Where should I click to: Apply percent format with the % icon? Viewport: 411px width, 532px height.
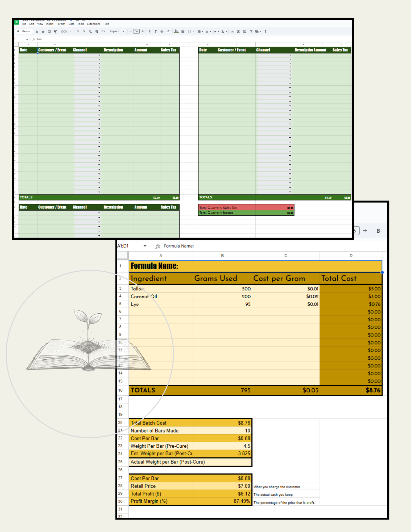[x=84, y=31]
